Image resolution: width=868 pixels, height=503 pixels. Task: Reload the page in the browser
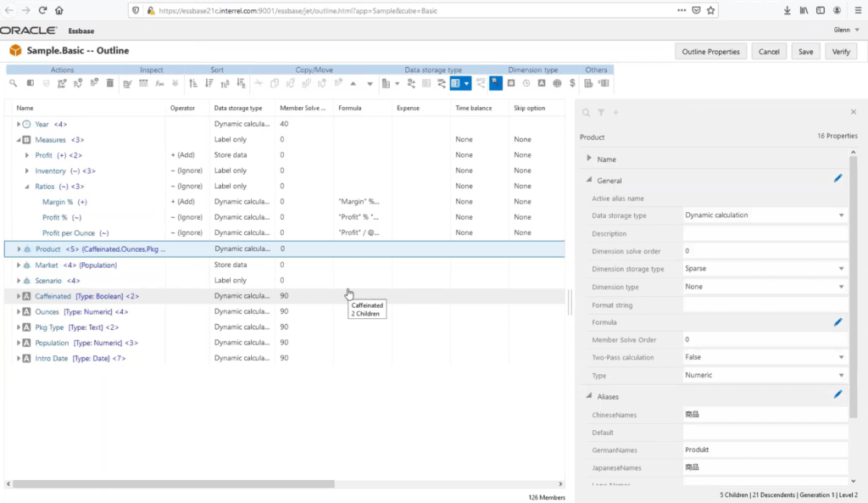(x=42, y=10)
